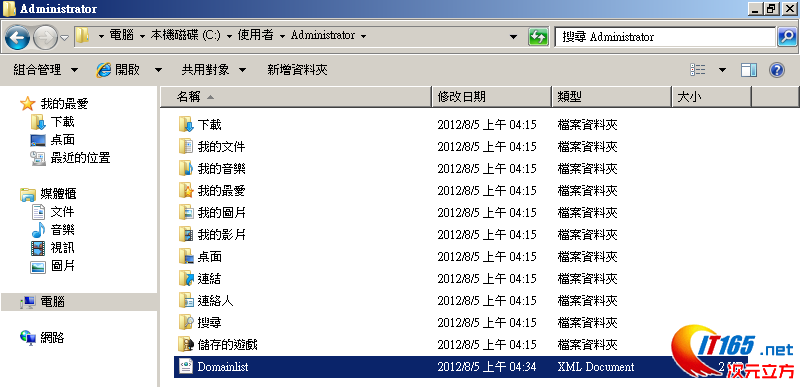Sort by 大小 column header

pos(711,97)
